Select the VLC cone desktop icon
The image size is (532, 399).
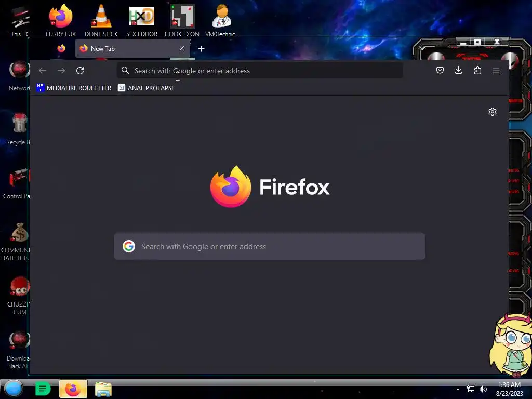coord(101,20)
